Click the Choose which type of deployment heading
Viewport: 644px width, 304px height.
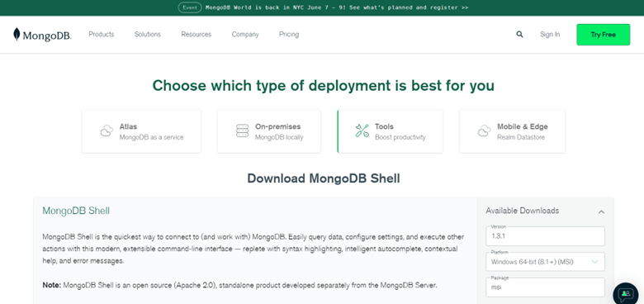pos(323,86)
